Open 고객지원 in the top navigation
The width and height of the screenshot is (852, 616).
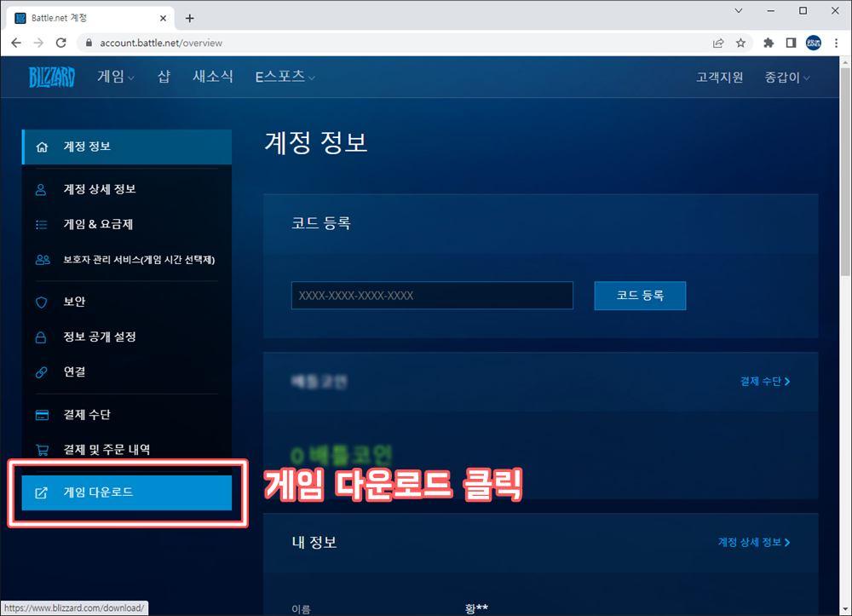coord(719,78)
